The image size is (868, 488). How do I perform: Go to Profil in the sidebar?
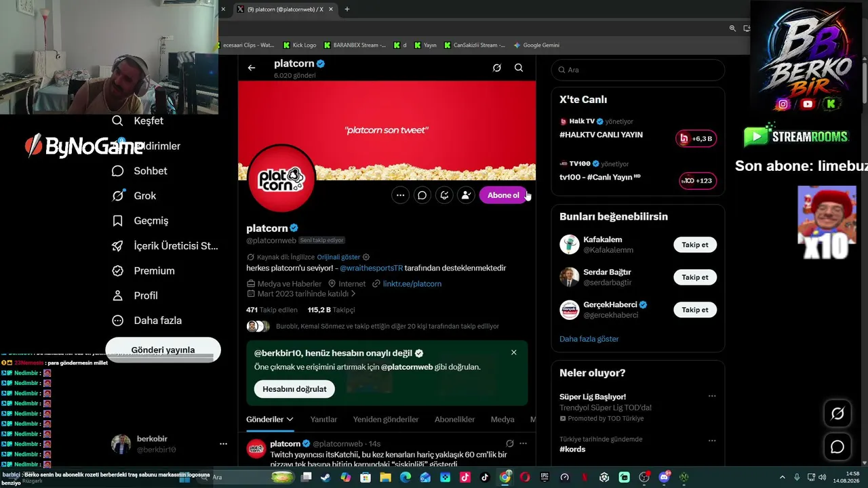point(135,296)
